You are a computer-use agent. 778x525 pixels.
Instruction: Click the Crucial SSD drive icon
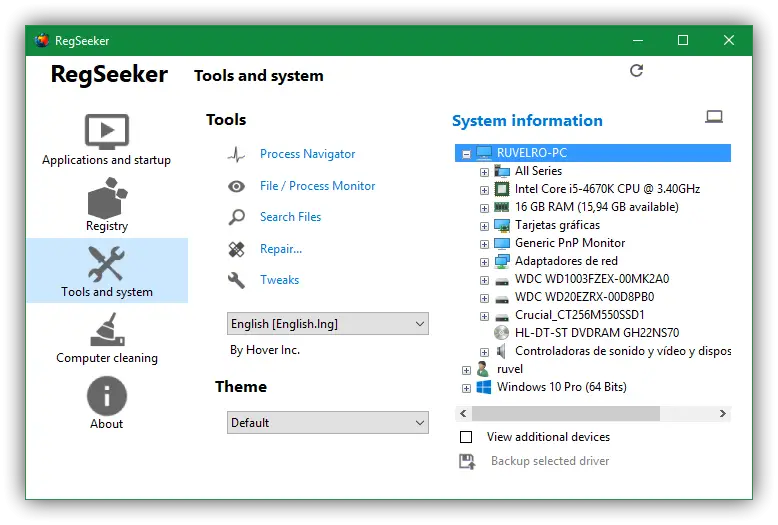tap(502, 316)
